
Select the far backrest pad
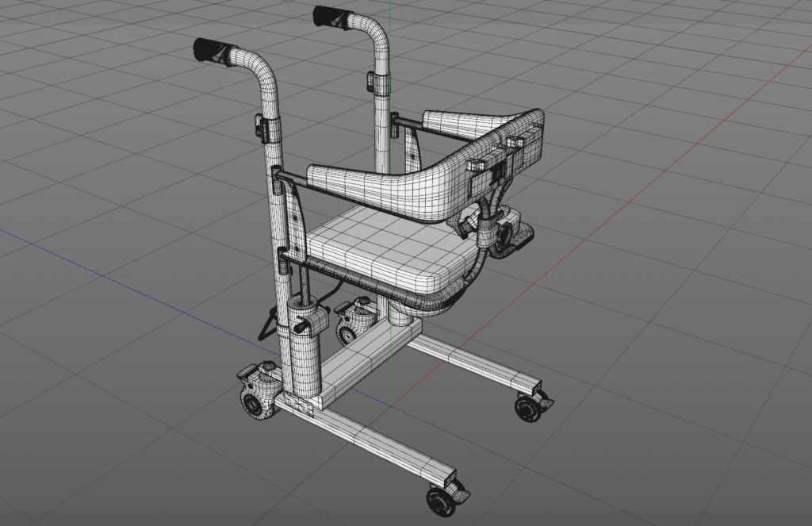[460, 125]
